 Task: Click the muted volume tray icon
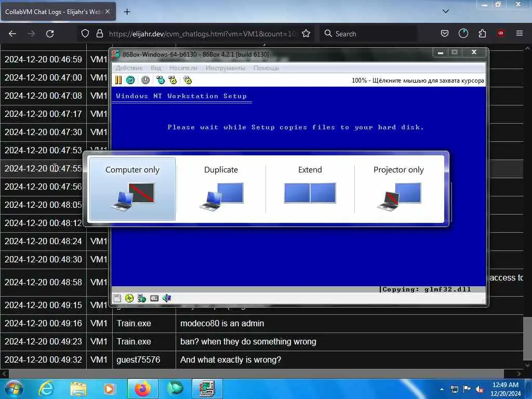[480, 389]
